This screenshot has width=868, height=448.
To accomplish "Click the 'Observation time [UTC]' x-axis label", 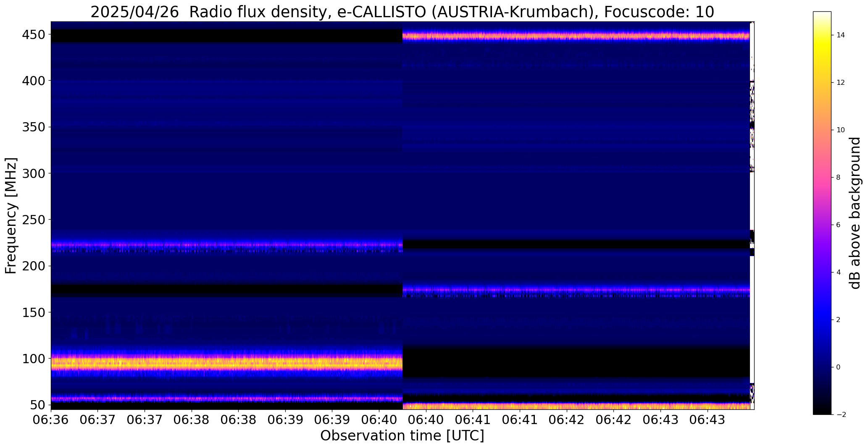I will coord(402,436).
